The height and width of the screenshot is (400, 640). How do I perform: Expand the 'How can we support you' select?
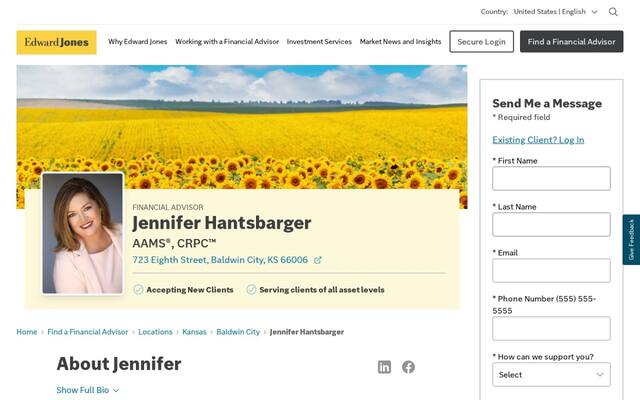[x=551, y=375]
